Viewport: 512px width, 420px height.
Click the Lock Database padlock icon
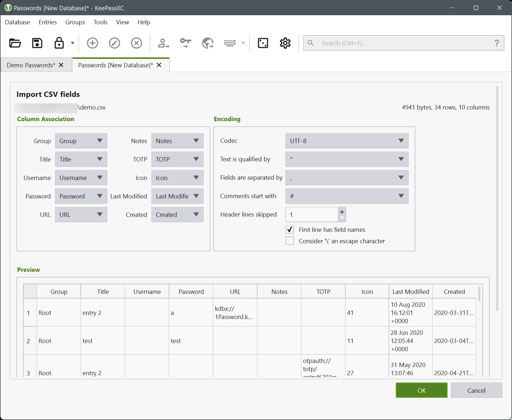coord(59,43)
